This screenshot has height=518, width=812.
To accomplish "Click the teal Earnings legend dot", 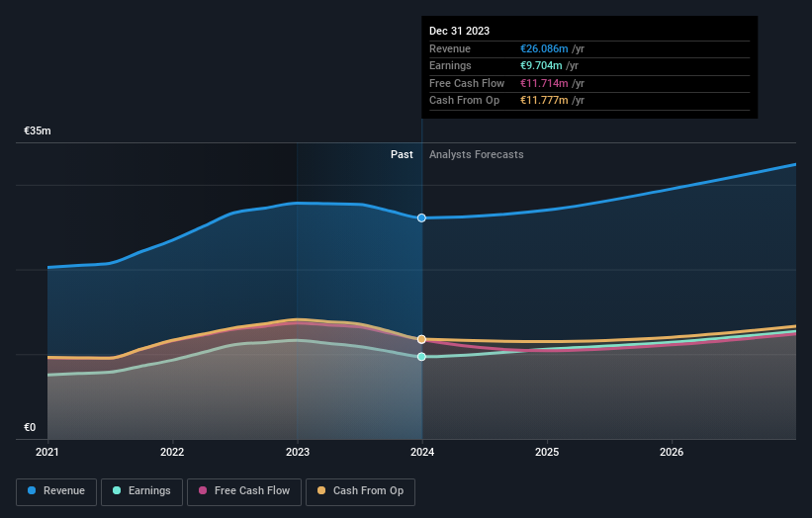I will pos(117,490).
